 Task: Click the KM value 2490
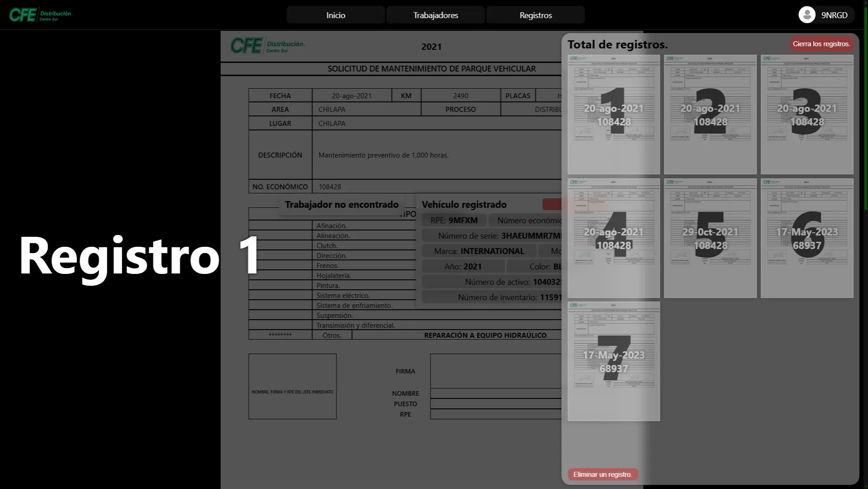pos(460,96)
